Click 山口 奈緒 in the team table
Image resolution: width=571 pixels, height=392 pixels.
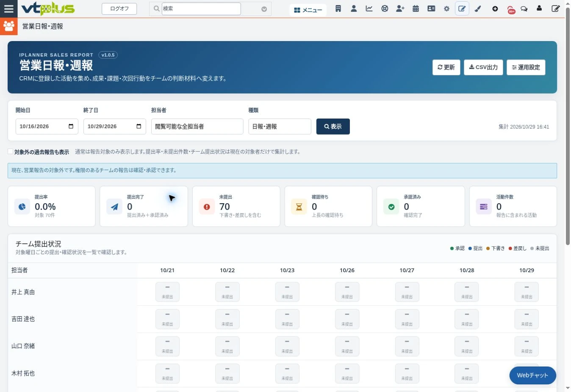[23, 346]
